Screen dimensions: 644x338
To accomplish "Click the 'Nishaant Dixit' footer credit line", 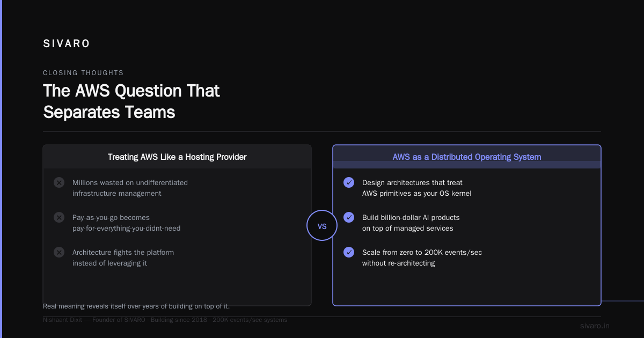I will click(x=165, y=320).
